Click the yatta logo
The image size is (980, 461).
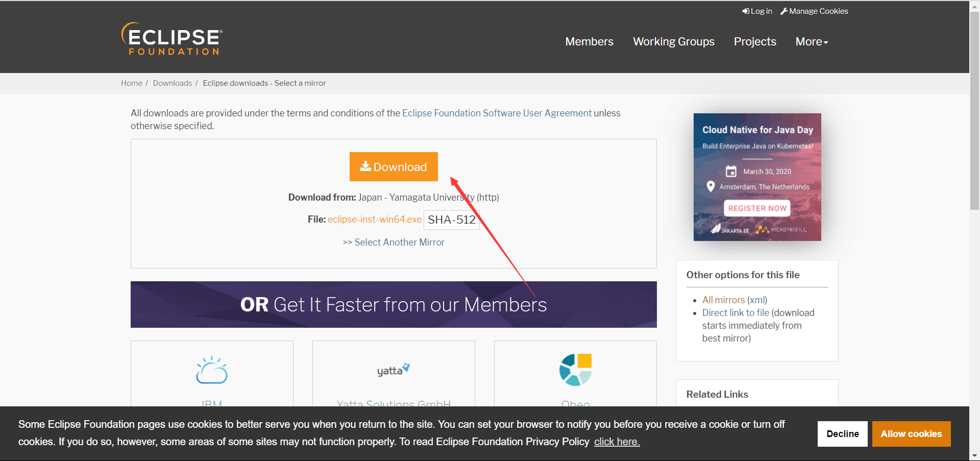pyautogui.click(x=393, y=370)
